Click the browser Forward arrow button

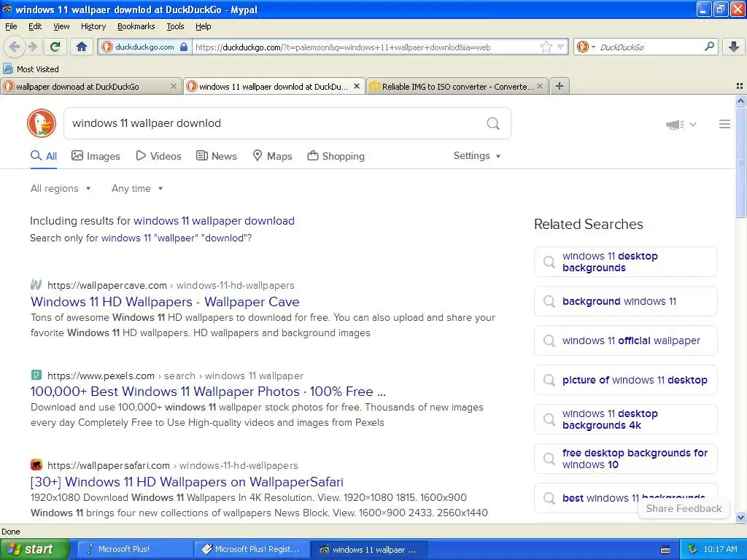pyautogui.click(x=32, y=47)
